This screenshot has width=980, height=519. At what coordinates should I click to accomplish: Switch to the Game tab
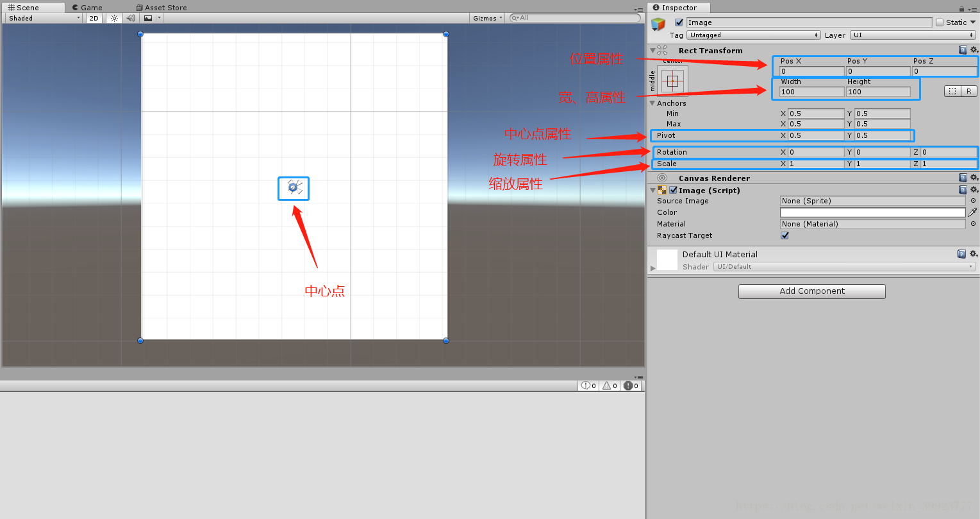[87, 8]
